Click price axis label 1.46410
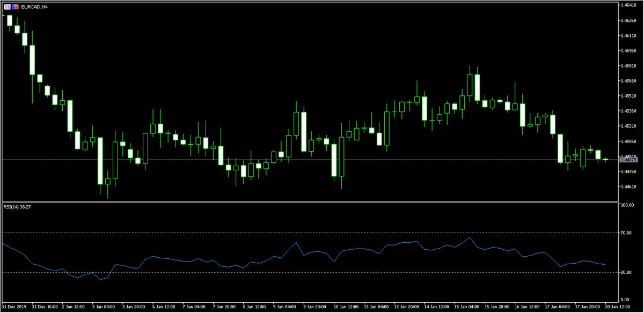Image resolution: width=644 pixels, height=313 pixels. tap(628, 5)
